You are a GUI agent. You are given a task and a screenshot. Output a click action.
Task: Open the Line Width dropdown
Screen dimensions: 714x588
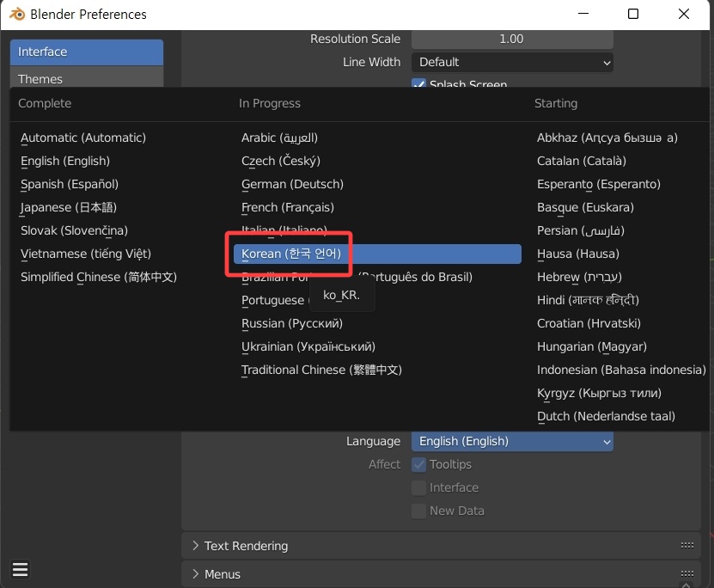click(512, 62)
